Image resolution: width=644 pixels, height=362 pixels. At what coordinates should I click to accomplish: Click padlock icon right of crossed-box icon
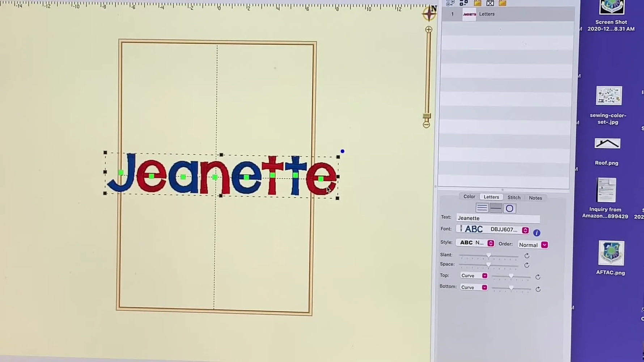[x=502, y=3]
